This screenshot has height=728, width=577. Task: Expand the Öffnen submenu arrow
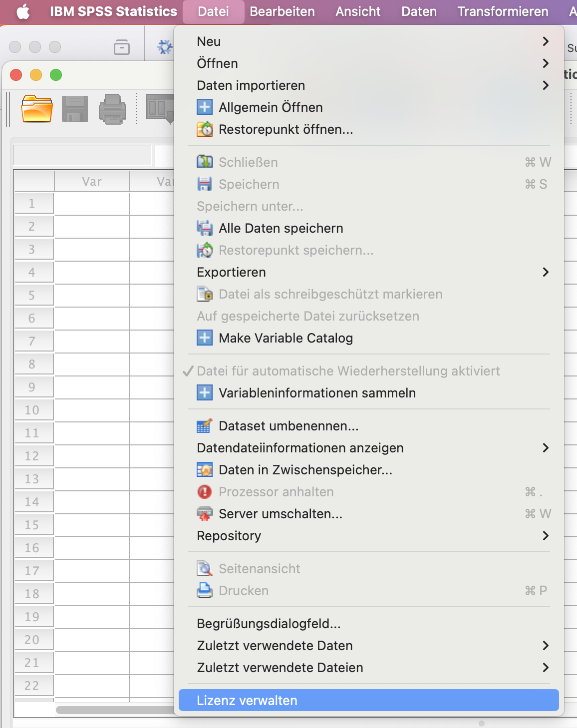coord(546,63)
